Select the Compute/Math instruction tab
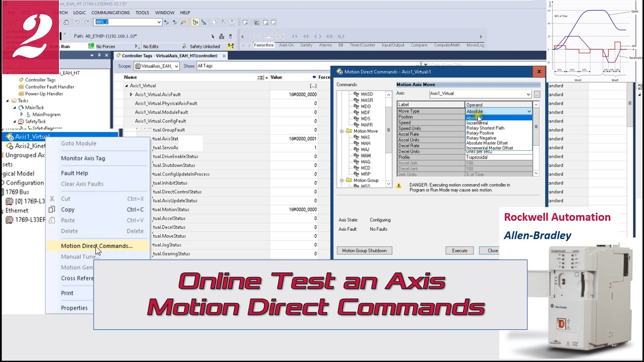The width and height of the screenshot is (644, 362). point(447,45)
